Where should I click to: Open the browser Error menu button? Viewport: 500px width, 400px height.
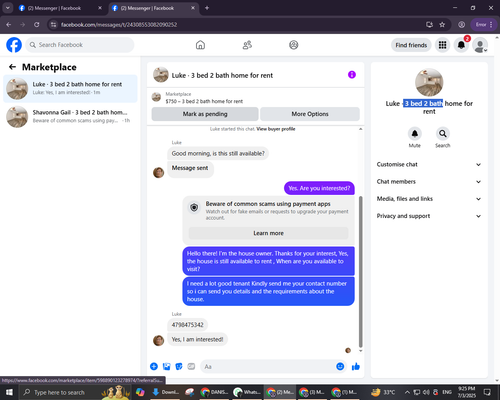pyautogui.click(x=483, y=24)
